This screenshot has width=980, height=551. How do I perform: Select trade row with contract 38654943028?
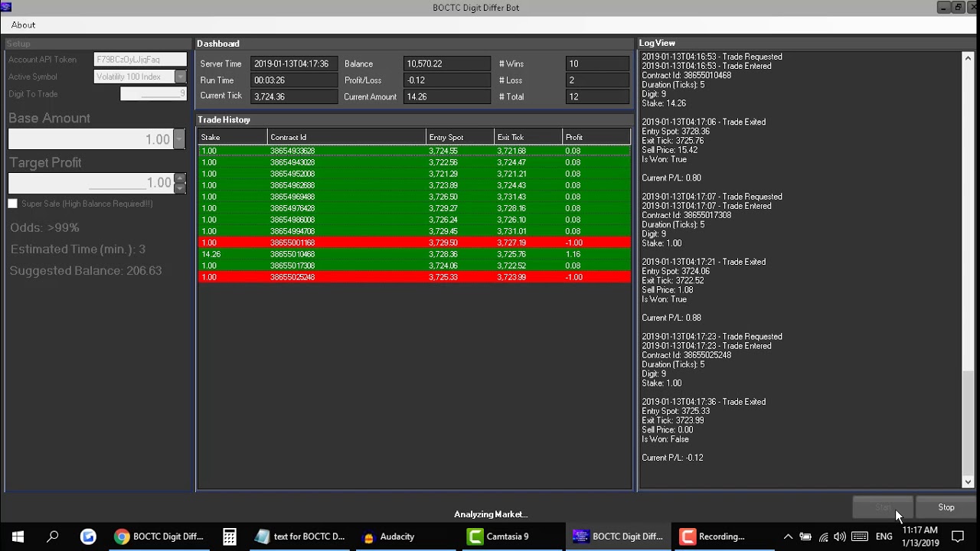[414, 162]
